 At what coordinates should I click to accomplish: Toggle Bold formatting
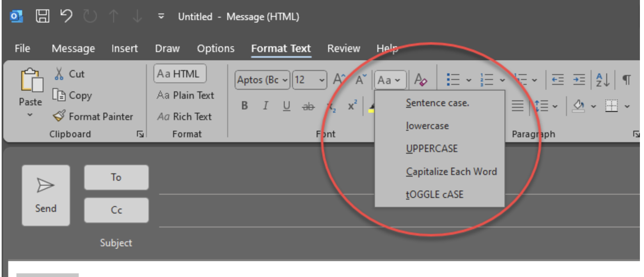pyautogui.click(x=244, y=106)
